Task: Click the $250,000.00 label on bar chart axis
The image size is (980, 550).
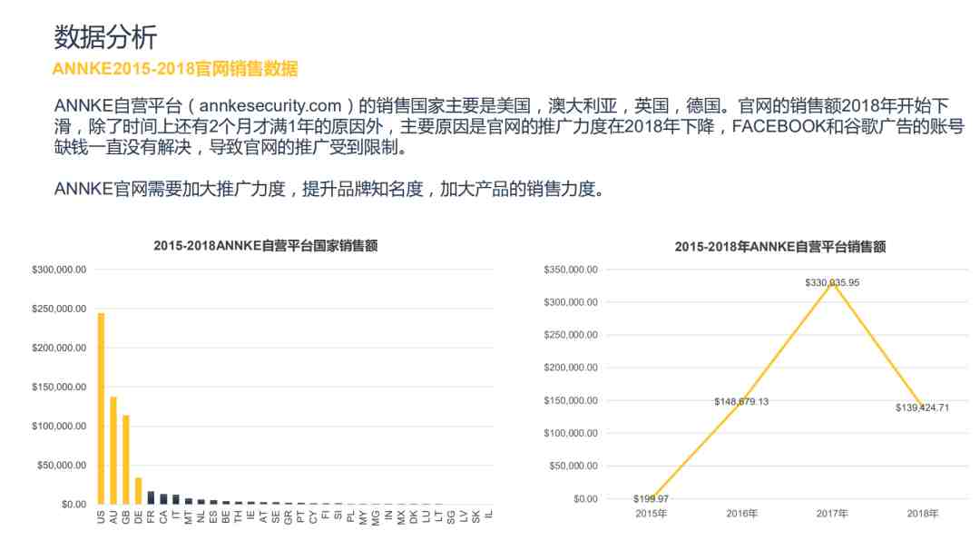Action: tap(59, 309)
